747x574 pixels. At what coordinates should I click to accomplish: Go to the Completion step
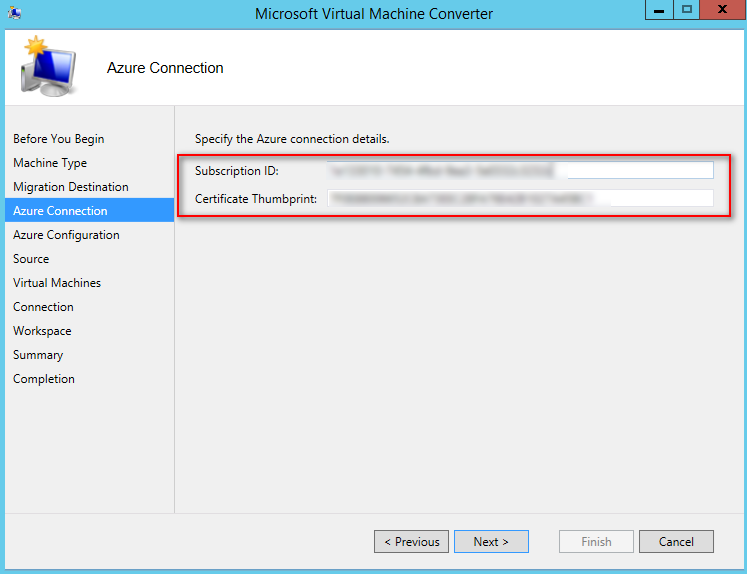pyautogui.click(x=44, y=379)
